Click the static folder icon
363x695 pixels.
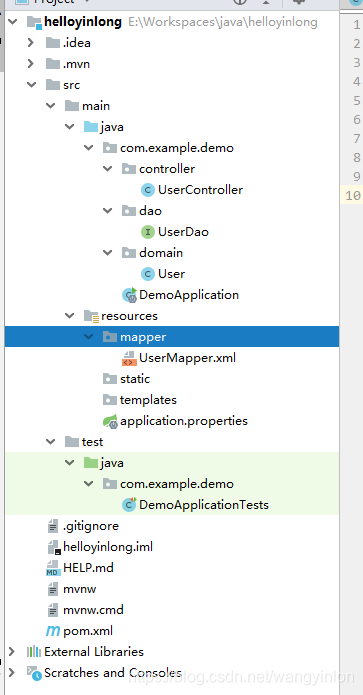click(109, 379)
